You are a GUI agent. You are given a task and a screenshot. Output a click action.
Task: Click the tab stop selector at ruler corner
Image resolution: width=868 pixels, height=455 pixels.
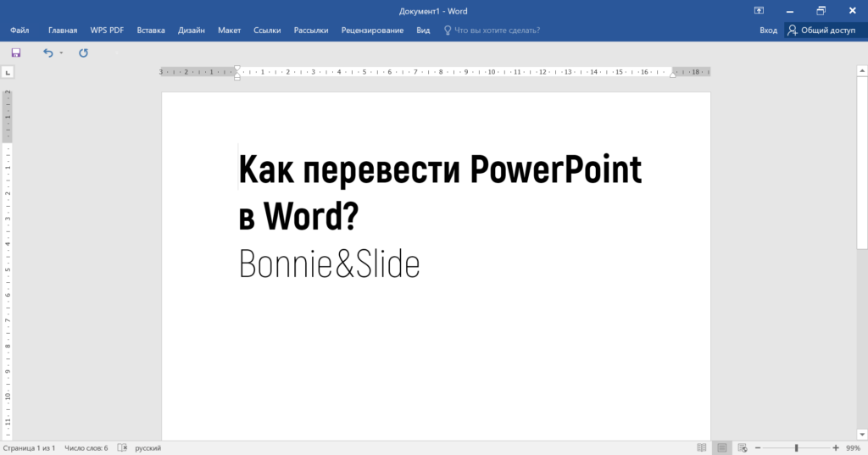pyautogui.click(x=8, y=72)
